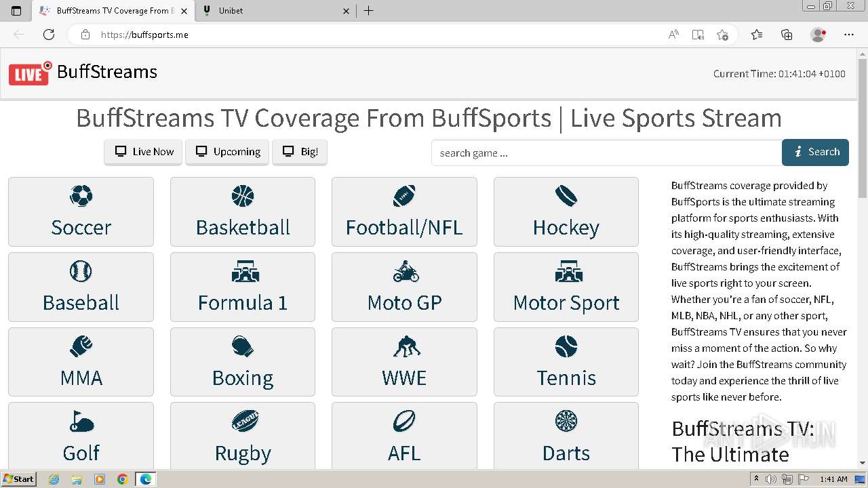Click the American football icon
Image resolution: width=868 pixels, height=488 pixels.
pyautogui.click(x=404, y=197)
